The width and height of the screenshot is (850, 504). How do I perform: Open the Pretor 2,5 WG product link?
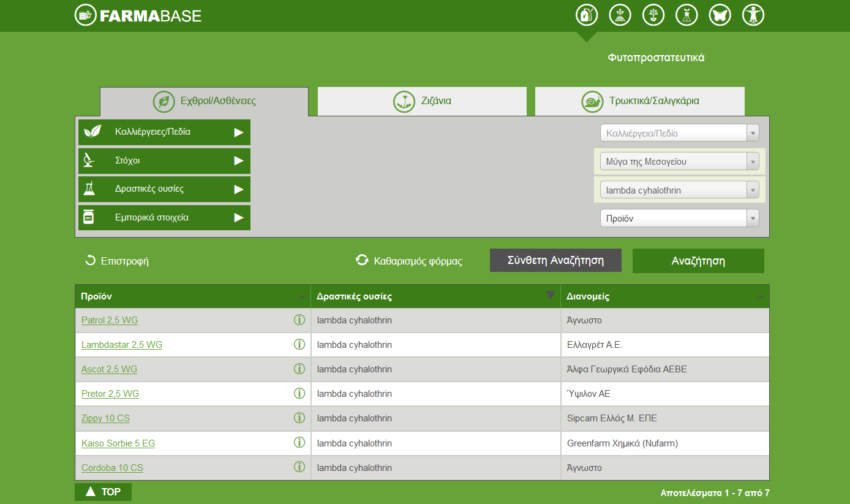[x=110, y=394]
